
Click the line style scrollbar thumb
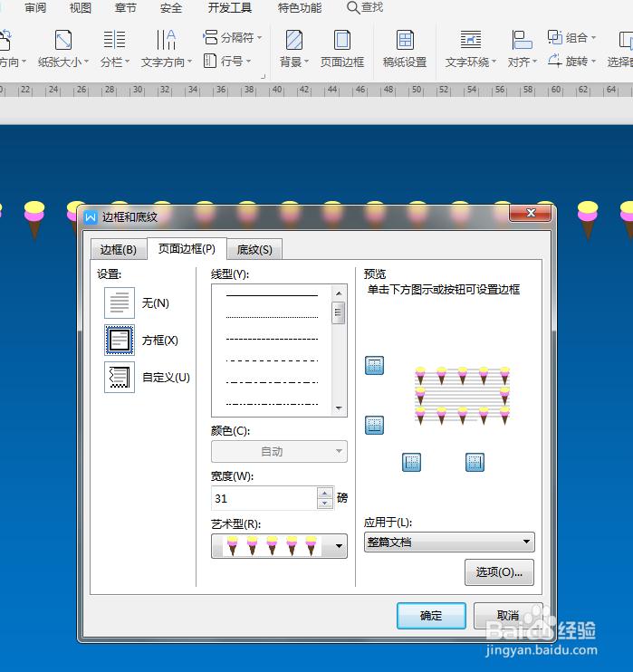point(339,312)
